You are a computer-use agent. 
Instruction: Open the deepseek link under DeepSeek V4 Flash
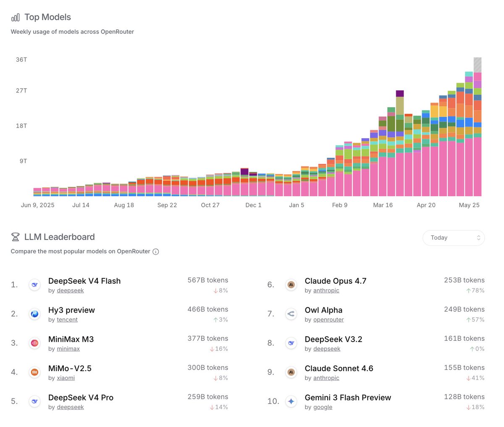click(70, 291)
